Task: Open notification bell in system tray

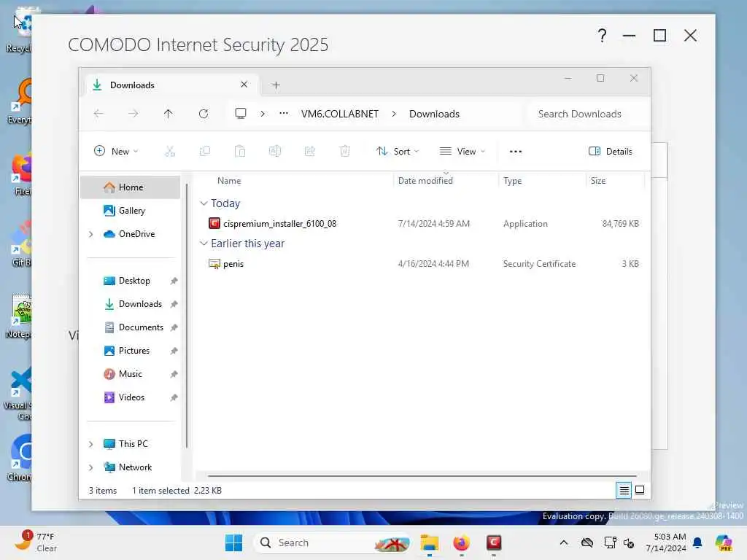Action: (x=697, y=542)
